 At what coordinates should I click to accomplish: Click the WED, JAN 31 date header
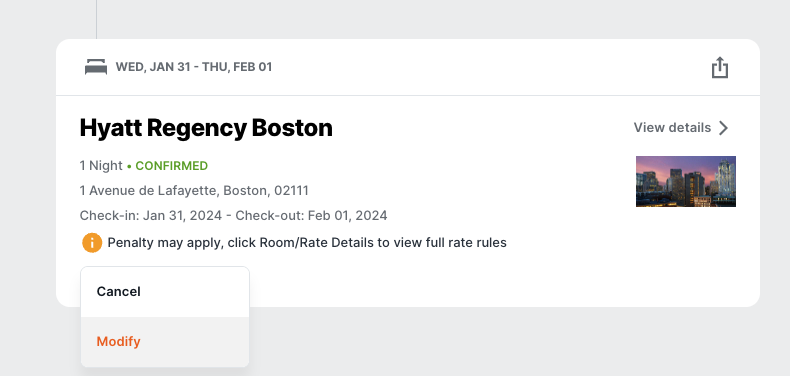pyautogui.click(x=193, y=67)
